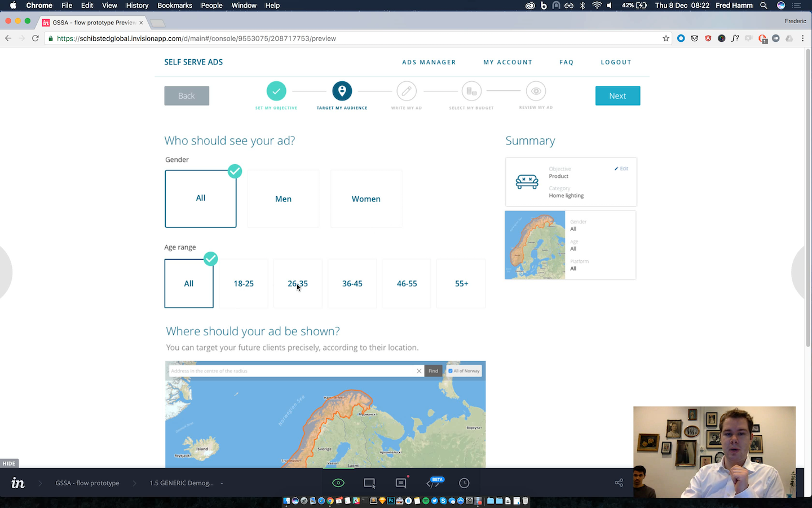Open Chrome three-dot menu

802,38
